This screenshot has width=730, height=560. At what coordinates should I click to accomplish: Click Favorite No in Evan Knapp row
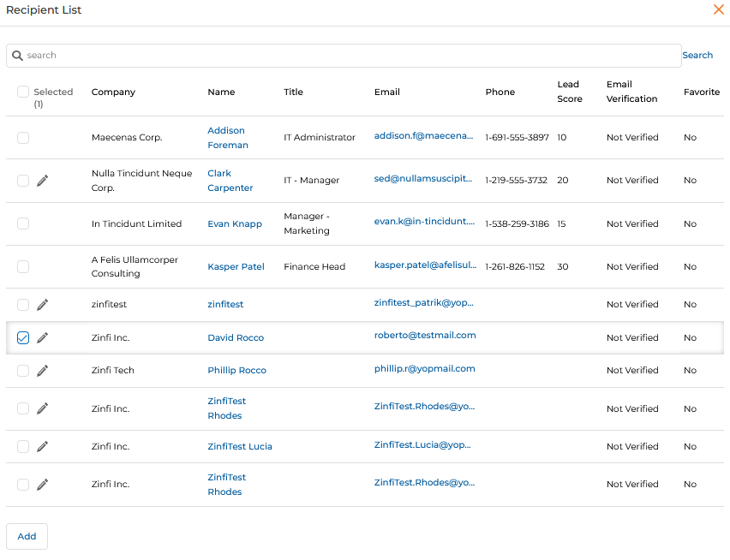pos(690,223)
